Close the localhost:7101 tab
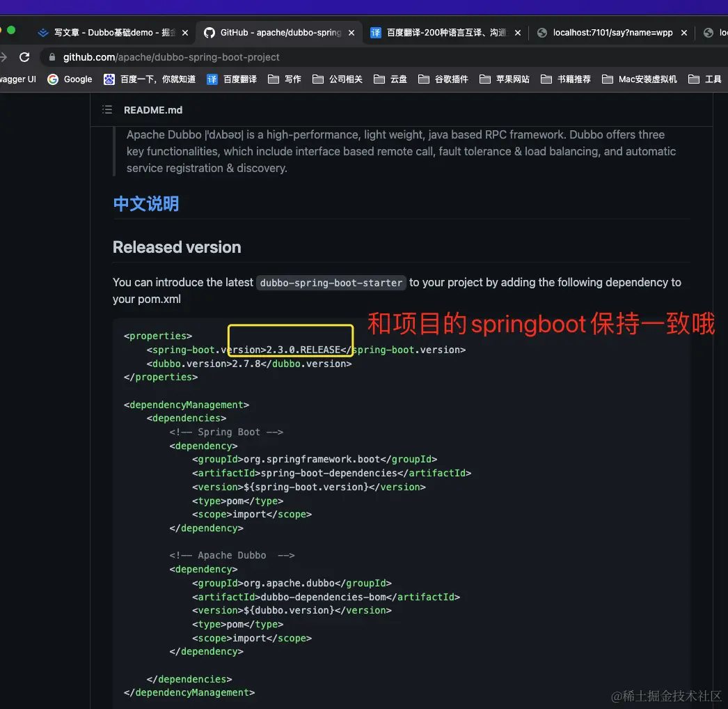This screenshot has height=709, width=728. (x=684, y=33)
